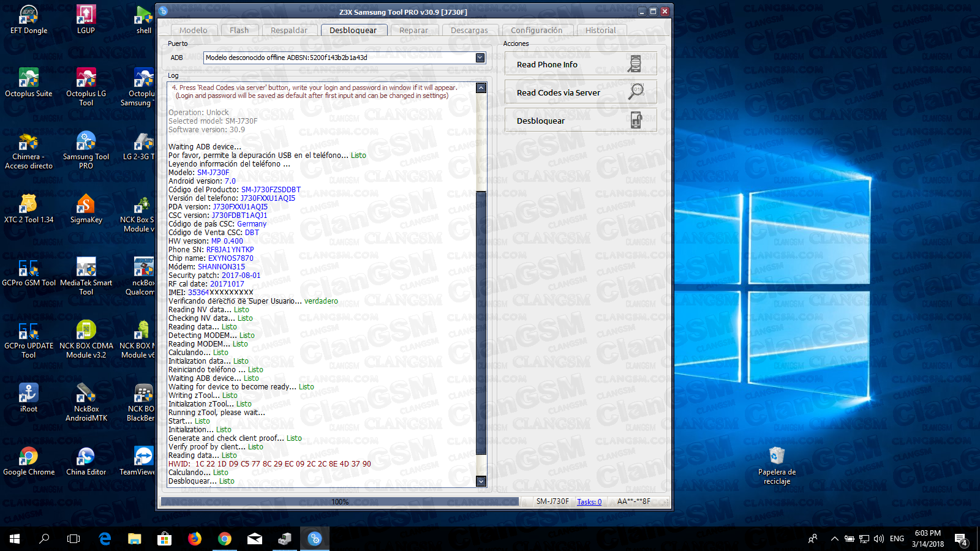Launch the LGUP desktop icon

(86, 20)
